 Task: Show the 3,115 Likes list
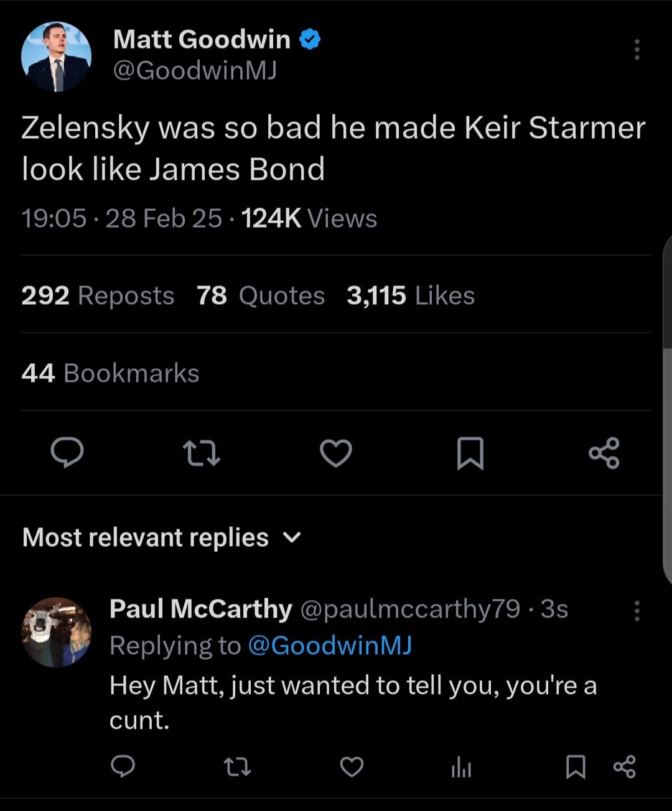click(x=411, y=295)
